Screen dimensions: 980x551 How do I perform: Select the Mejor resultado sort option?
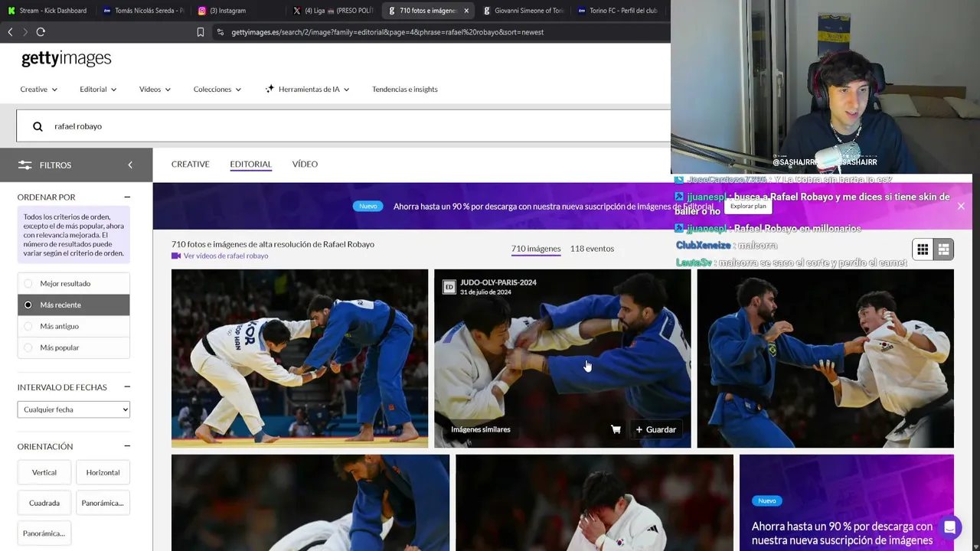[x=73, y=283]
